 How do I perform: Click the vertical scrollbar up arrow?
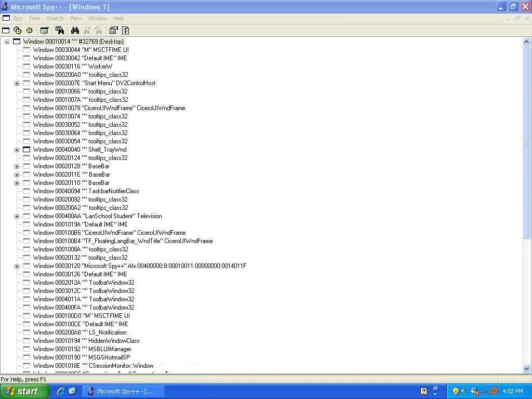click(526, 42)
